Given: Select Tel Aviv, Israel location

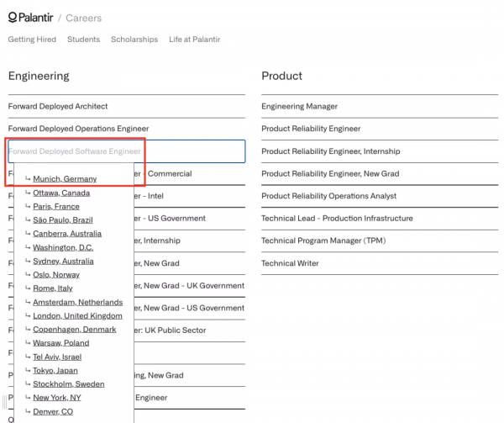Looking at the screenshot, I should point(57,357).
